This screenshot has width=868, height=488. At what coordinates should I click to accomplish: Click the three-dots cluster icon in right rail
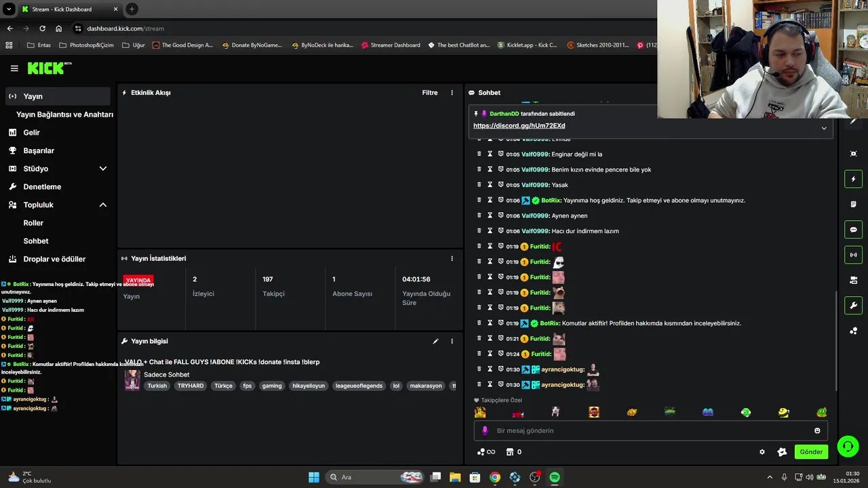853,331
